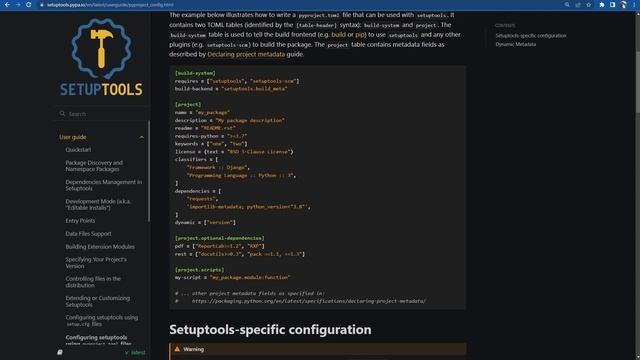Follow the pip link in paragraph
Image resolution: width=640 pixels, height=360 pixels.
pyautogui.click(x=359, y=35)
